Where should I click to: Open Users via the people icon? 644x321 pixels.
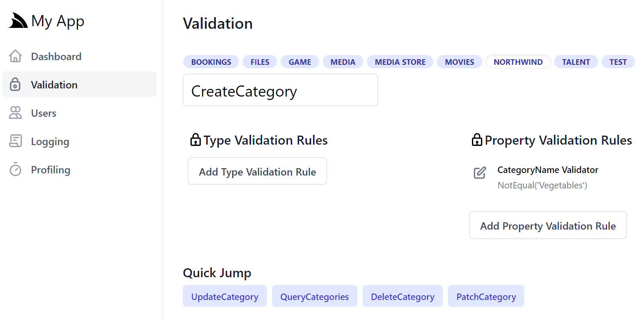pyautogui.click(x=15, y=113)
